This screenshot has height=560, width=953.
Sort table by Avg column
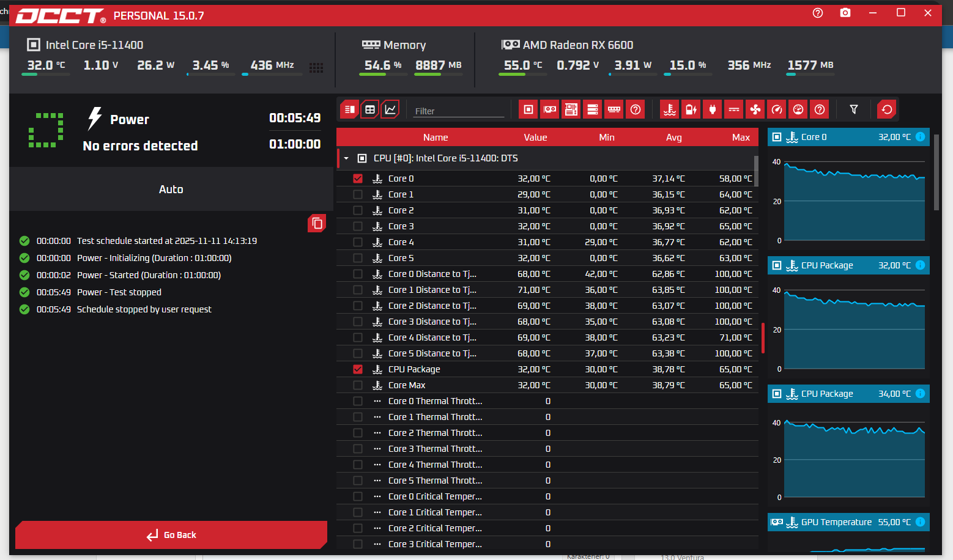pyautogui.click(x=674, y=138)
